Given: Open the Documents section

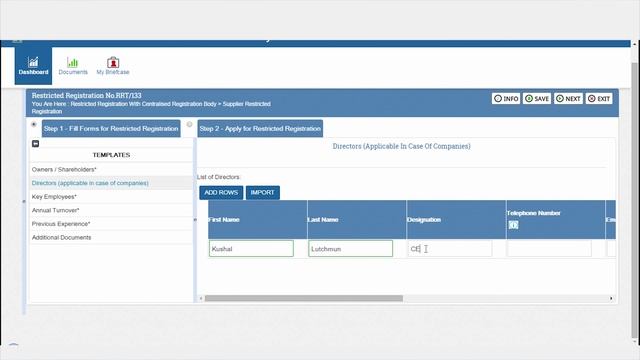Looking at the screenshot, I should coord(73,66).
